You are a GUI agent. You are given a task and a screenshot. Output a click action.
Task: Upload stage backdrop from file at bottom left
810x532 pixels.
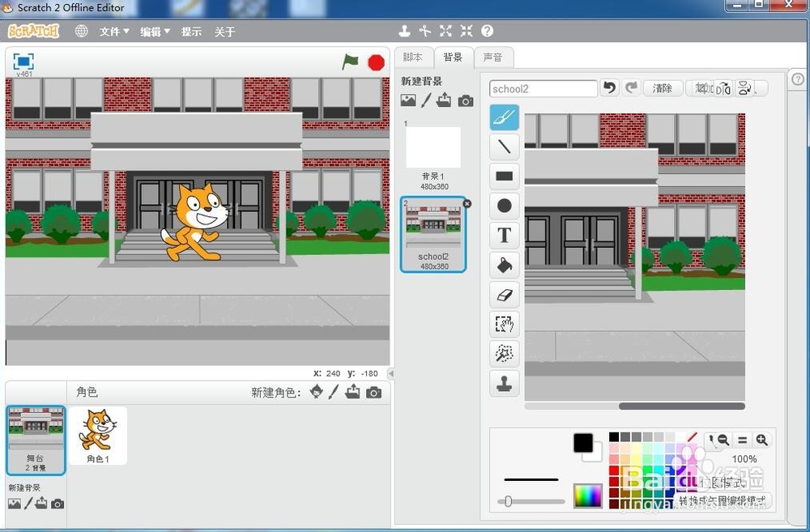pyautogui.click(x=41, y=503)
